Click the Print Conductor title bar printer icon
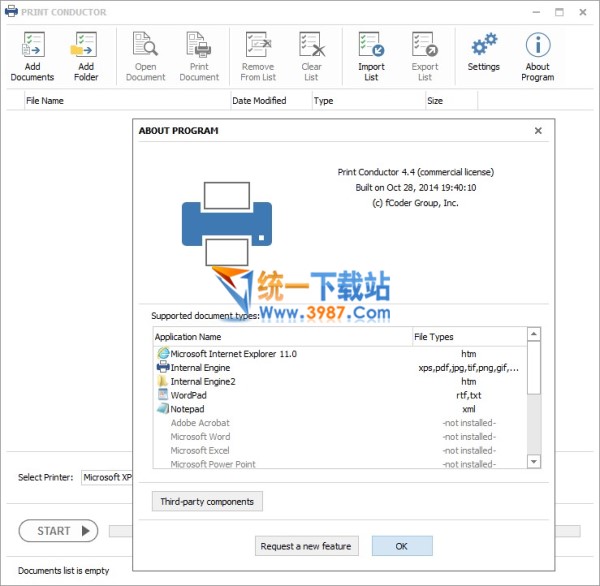 point(11,11)
